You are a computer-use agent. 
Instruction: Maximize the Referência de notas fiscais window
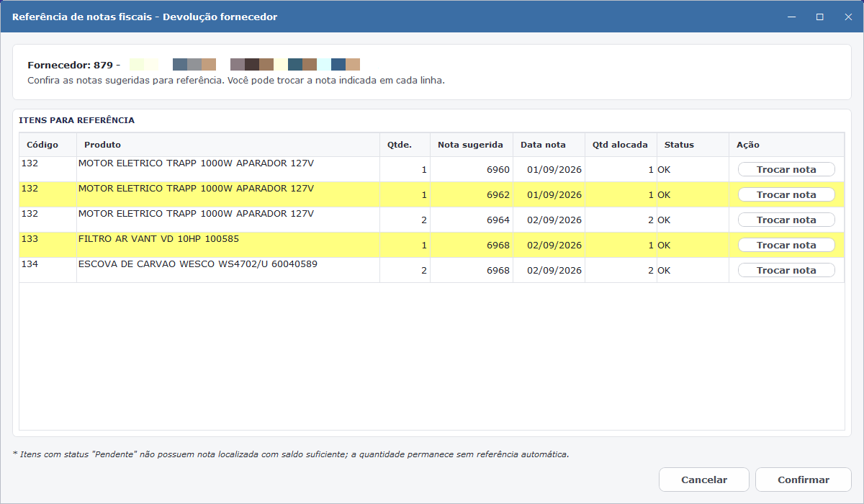tap(819, 17)
